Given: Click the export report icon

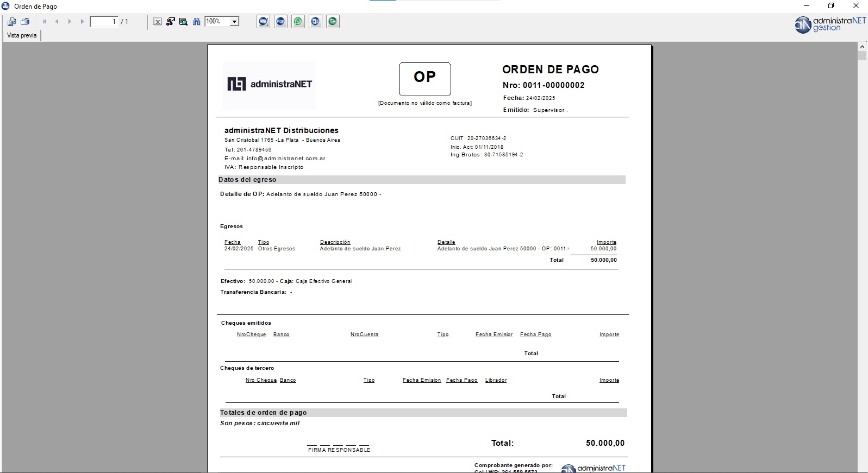Looking at the screenshot, I should click(x=11, y=22).
